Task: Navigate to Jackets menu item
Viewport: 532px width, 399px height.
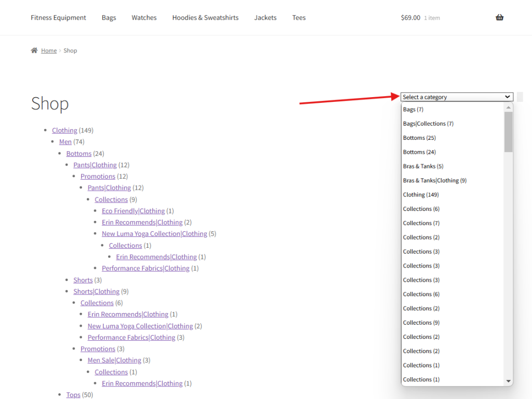Action: [265, 18]
